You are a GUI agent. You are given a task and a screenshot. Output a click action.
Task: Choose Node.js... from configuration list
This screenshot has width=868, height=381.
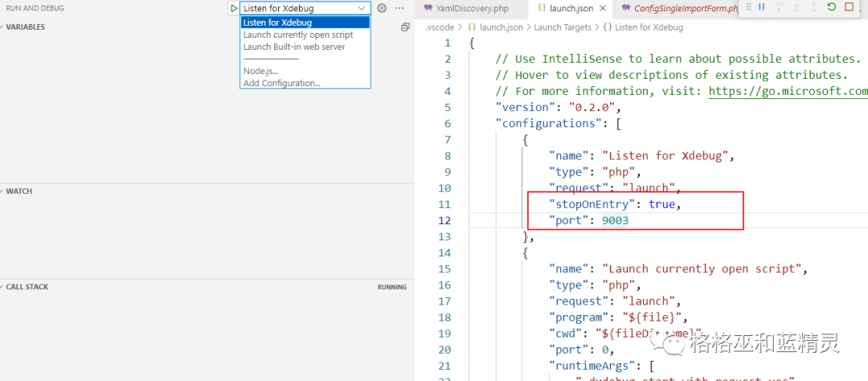click(305, 71)
